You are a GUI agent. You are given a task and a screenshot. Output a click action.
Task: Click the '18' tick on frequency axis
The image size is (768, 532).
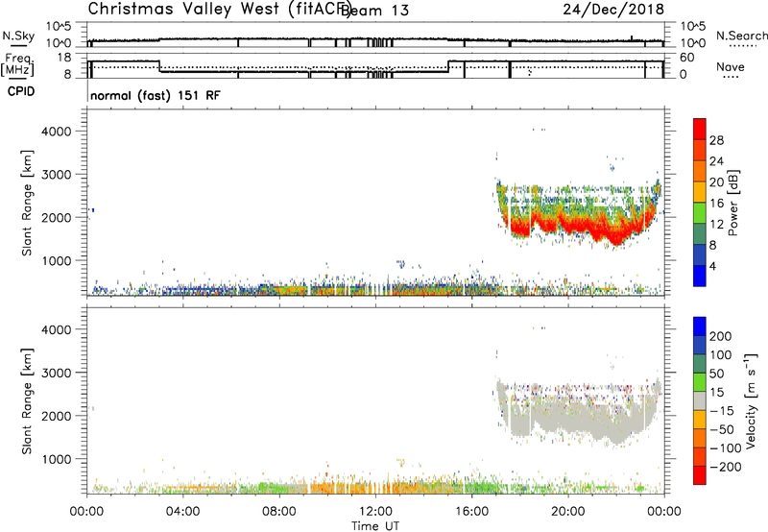pyautogui.click(x=64, y=58)
